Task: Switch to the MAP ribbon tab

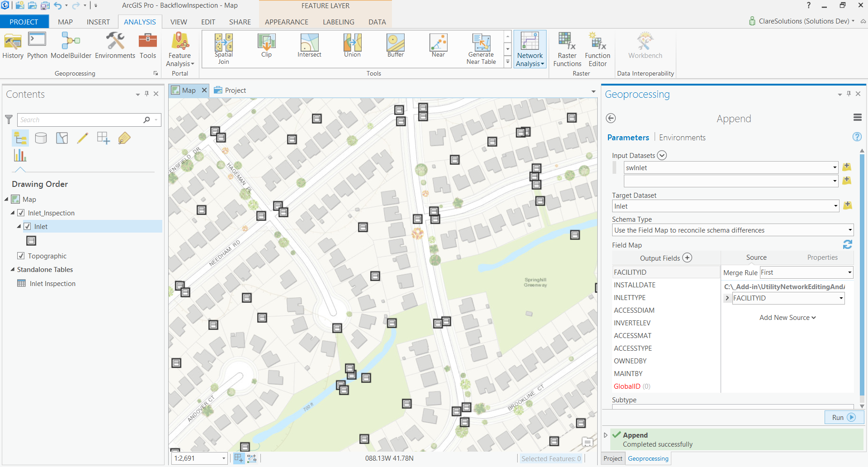Action: (65, 22)
